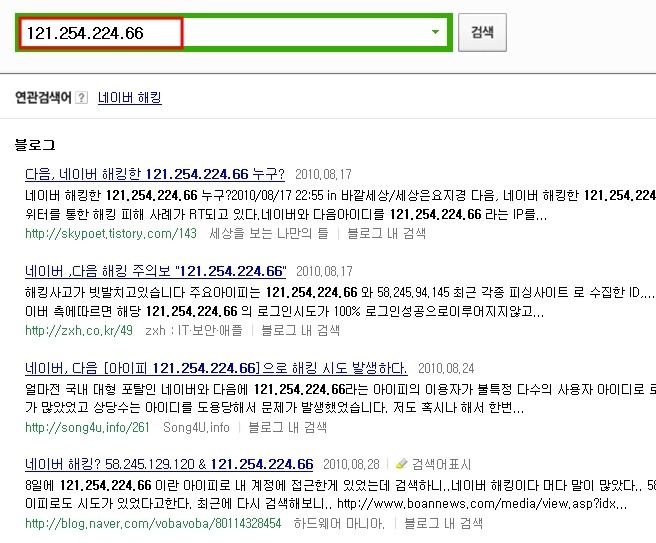Image resolution: width=656 pixels, height=543 pixels.
Task: Click date 2010.08.28 on vobavoba result
Action: pos(351,464)
